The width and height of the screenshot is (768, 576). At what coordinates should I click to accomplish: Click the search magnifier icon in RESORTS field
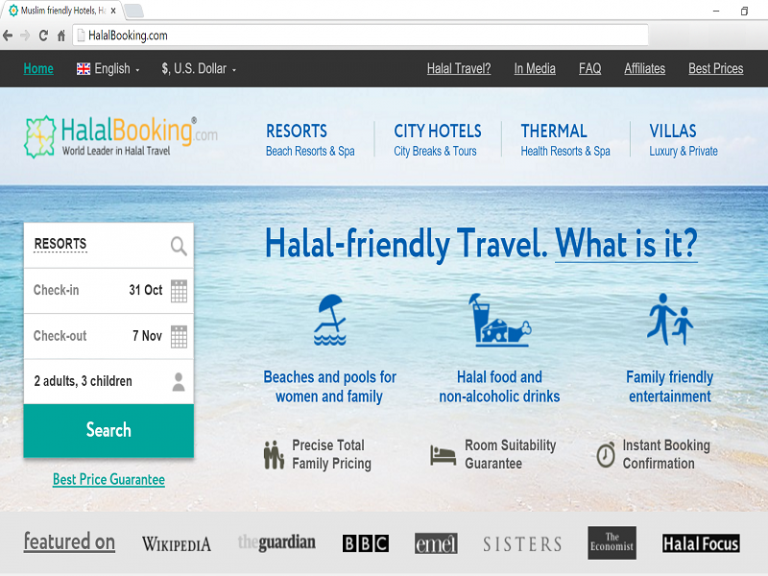(179, 246)
